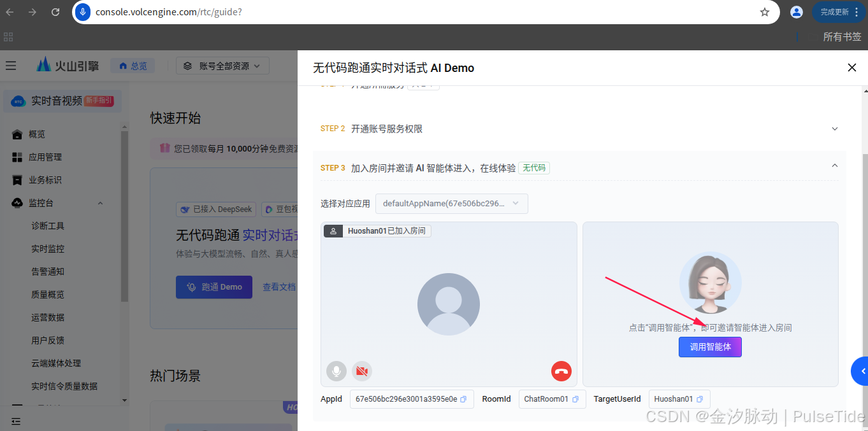868x431 pixels.
Task: Copy the RoomId ChatRoom01 icon
Action: (575, 399)
